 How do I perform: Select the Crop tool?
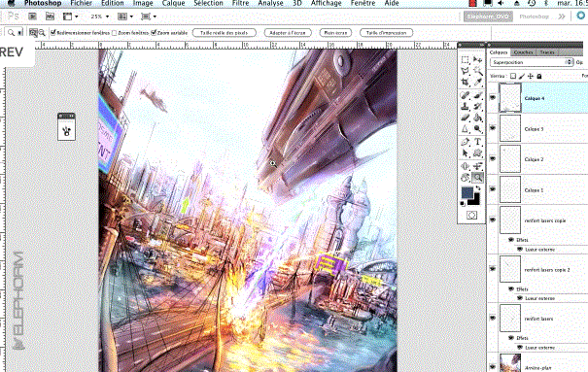pyautogui.click(x=466, y=82)
